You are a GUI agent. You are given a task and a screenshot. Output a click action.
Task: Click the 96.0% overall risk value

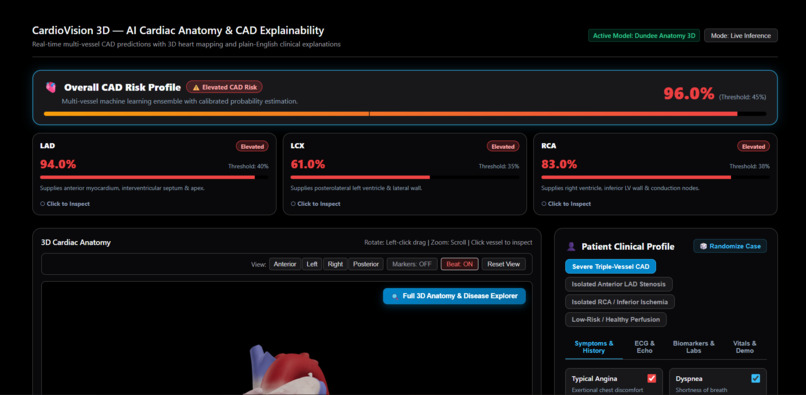point(688,94)
